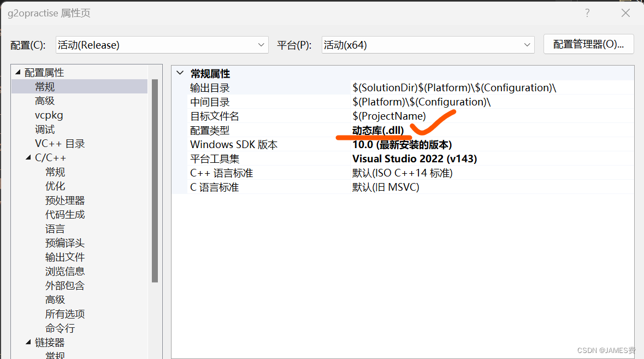Collapse the 配置属性 root node
644x359 pixels.
click(x=17, y=72)
